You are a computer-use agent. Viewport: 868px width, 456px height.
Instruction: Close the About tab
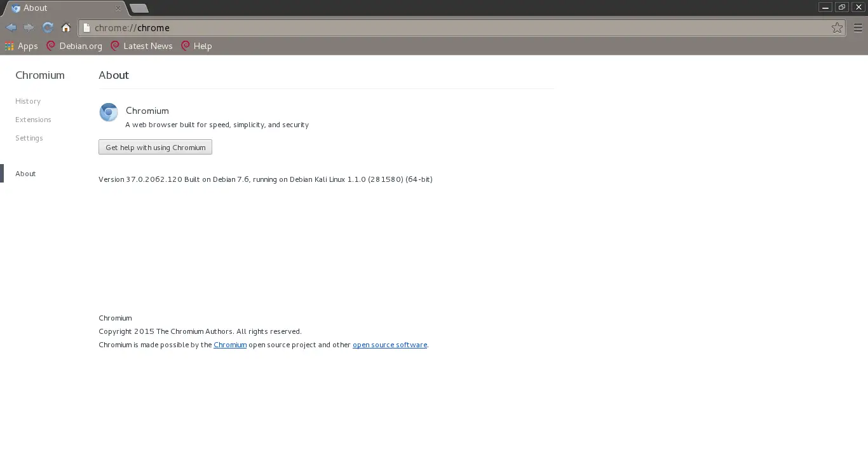pos(118,8)
